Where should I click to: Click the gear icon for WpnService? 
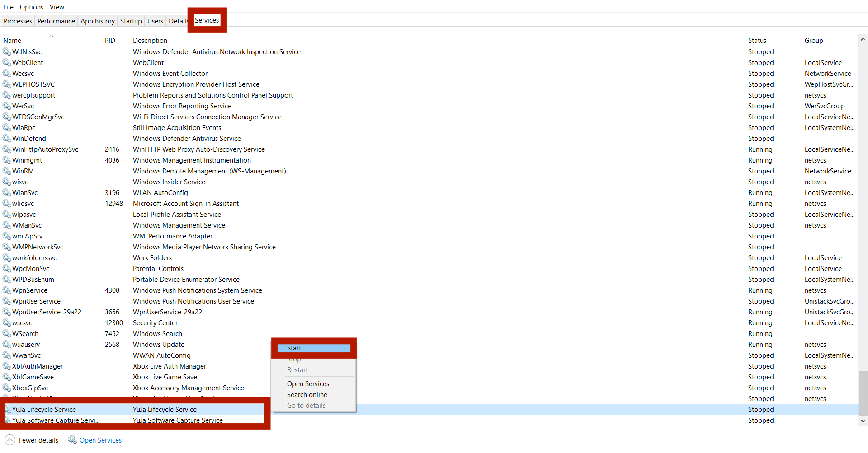coord(7,290)
